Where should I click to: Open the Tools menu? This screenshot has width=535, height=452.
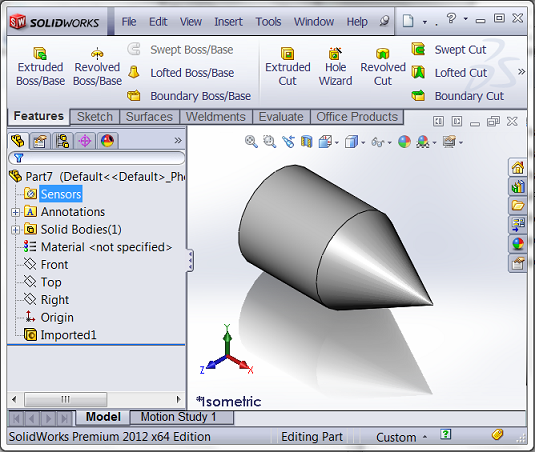point(268,21)
